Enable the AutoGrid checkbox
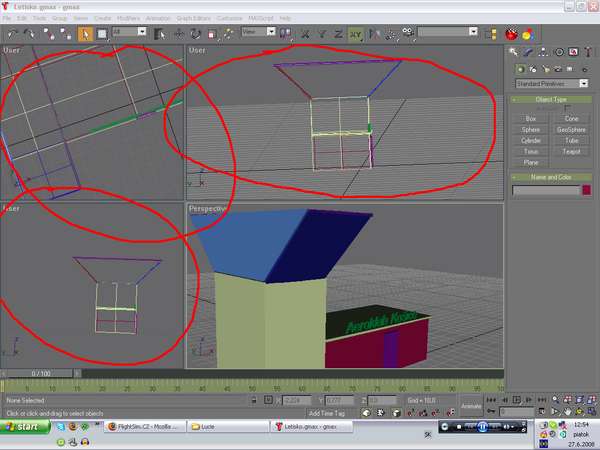600x450 pixels. [x=567, y=109]
